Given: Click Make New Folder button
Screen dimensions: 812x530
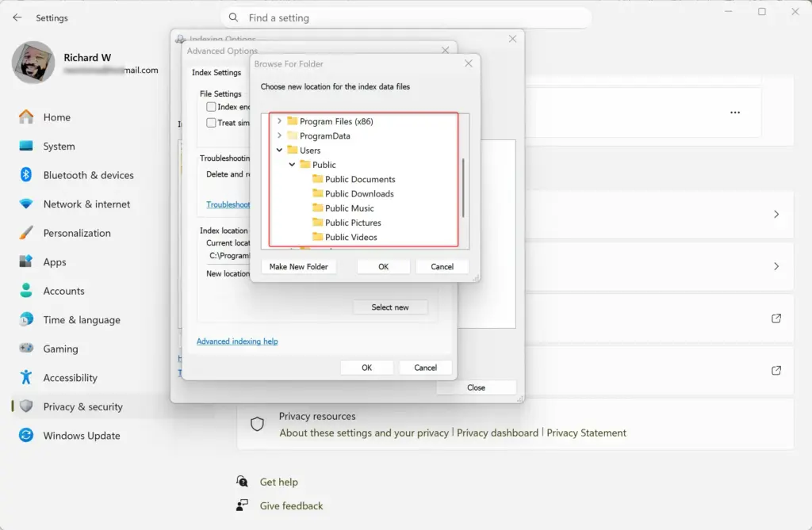Looking at the screenshot, I should pyautogui.click(x=298, y=266).
